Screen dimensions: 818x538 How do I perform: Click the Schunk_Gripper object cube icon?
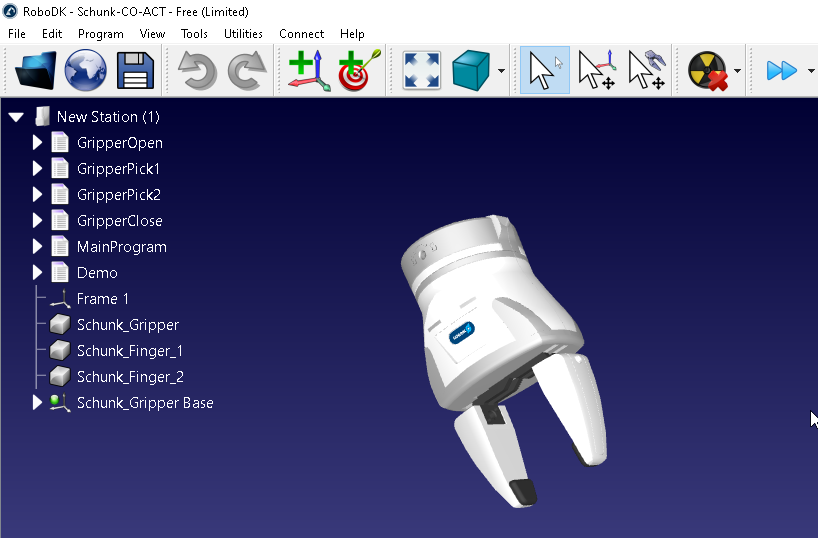60,325
